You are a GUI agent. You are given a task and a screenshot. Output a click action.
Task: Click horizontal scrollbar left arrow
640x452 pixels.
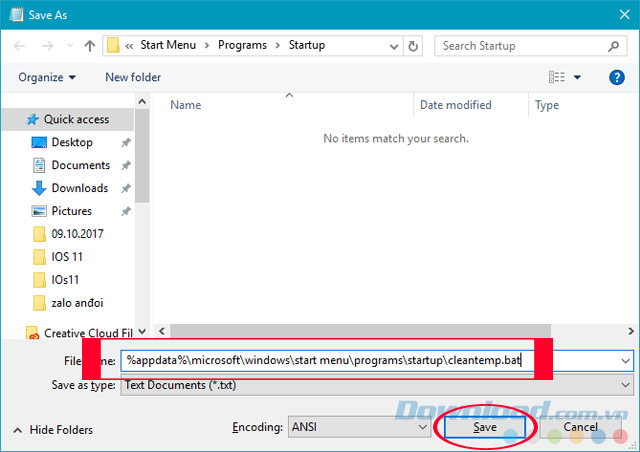click(x=162, y=331)
